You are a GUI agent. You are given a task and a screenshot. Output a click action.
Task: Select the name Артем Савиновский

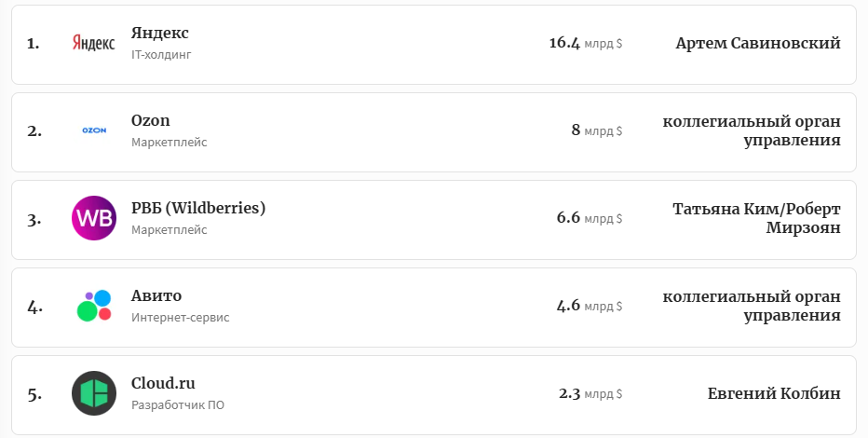point(758,44)
